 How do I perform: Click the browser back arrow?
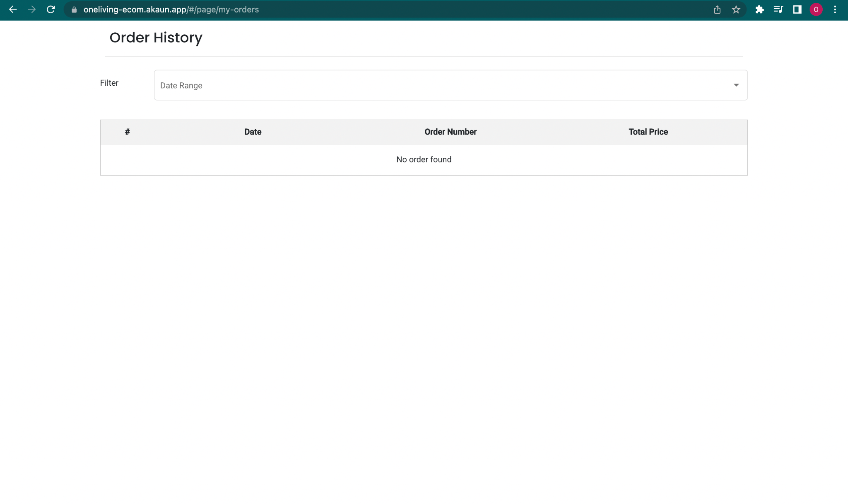point(13,10)
